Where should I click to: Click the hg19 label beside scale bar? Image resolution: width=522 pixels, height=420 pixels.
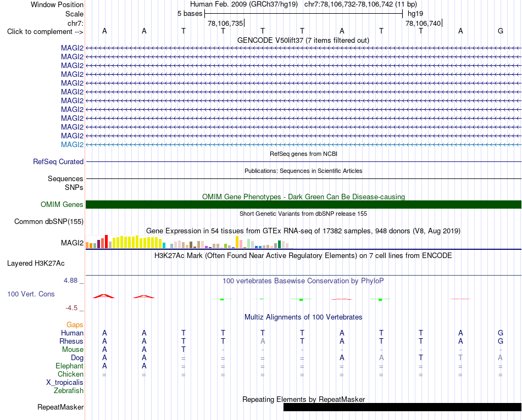click(x=415, y=14)
